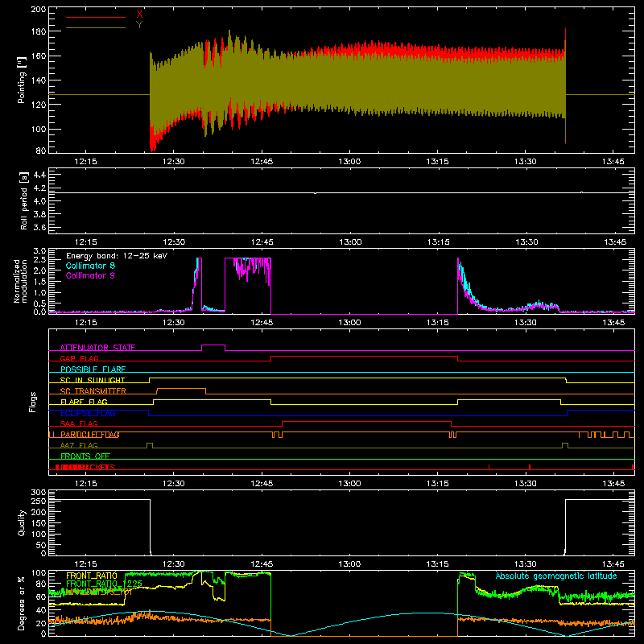Click the 3.0 tick on the modulation axis
The width and height of the screenshot is (644, 644).
coord(39,250)
